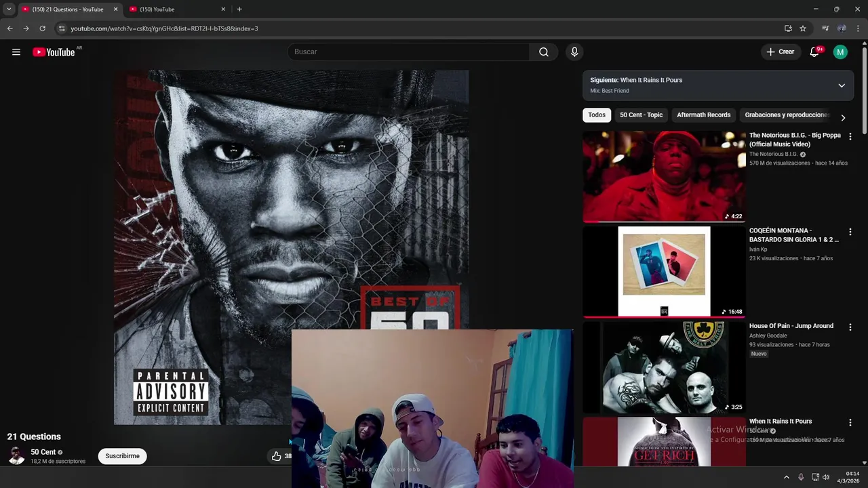Open Chrome three-dot menu

point(858,28)
